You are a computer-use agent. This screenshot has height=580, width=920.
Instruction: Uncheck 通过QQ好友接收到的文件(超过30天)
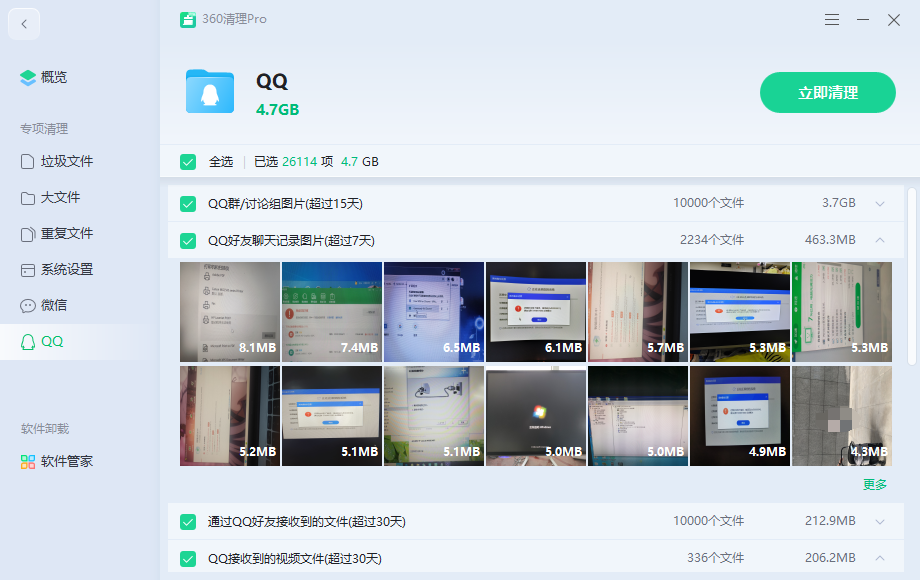[188, 522]
